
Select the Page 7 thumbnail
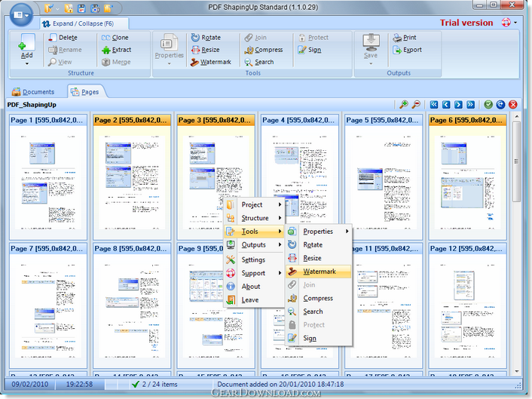pos(48,305)
